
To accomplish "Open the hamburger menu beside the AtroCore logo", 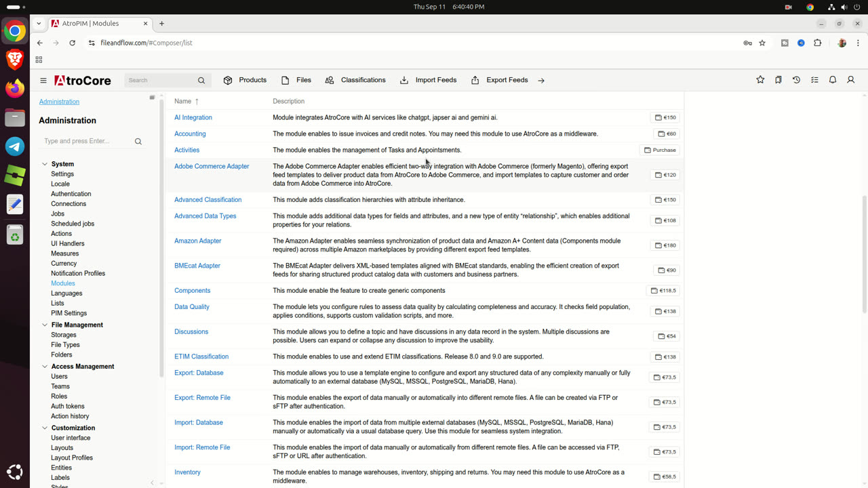I will [x=43, y=81].
